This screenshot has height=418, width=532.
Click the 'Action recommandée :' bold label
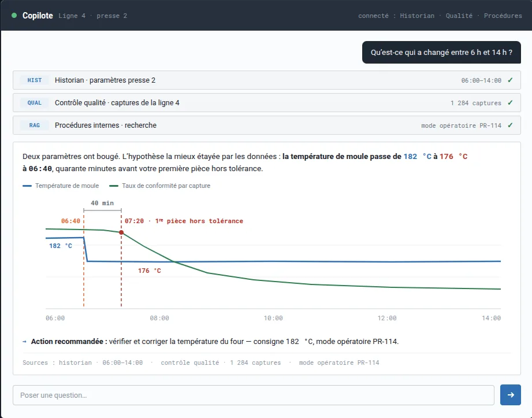tap(69, 342)
